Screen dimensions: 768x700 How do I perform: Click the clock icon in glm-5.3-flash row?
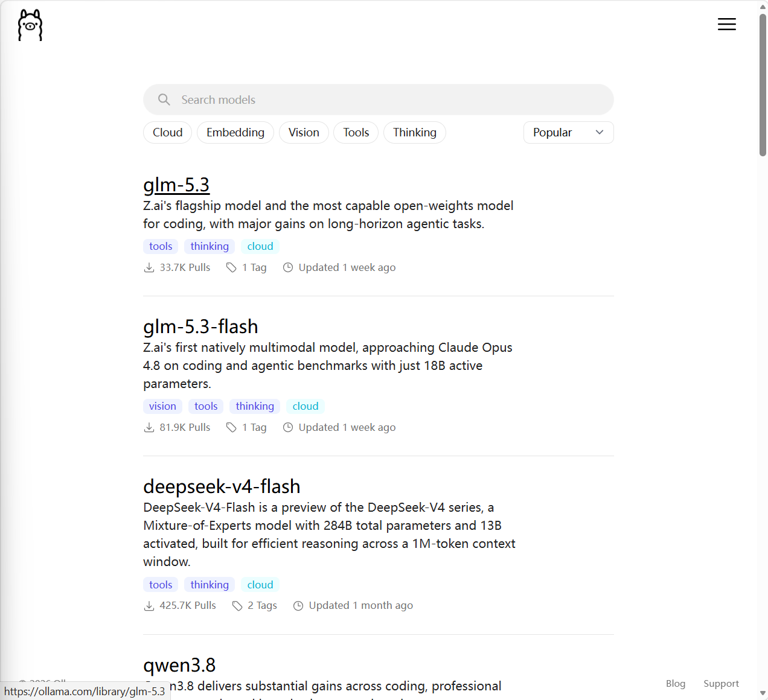click(288, 427)
